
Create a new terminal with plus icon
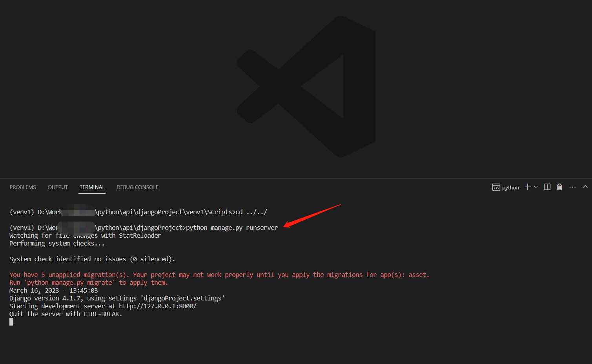click(528, 187)
